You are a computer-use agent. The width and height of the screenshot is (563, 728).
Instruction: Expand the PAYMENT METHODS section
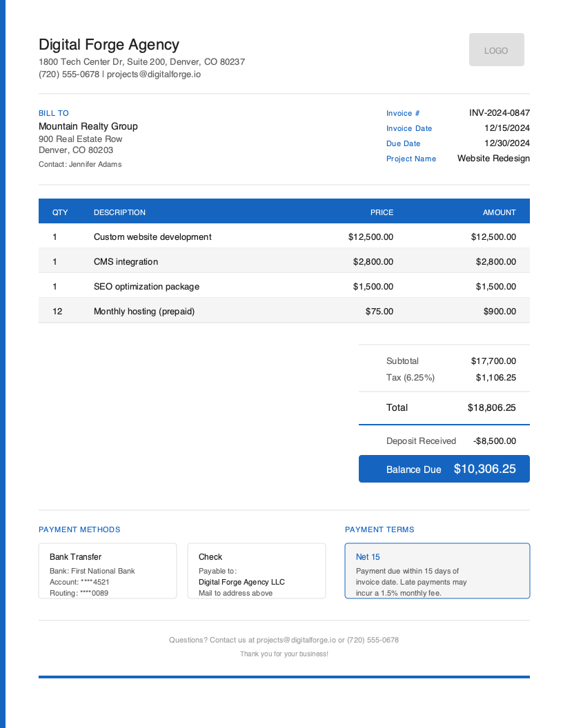pyautogui.click(x=79, y=529)
